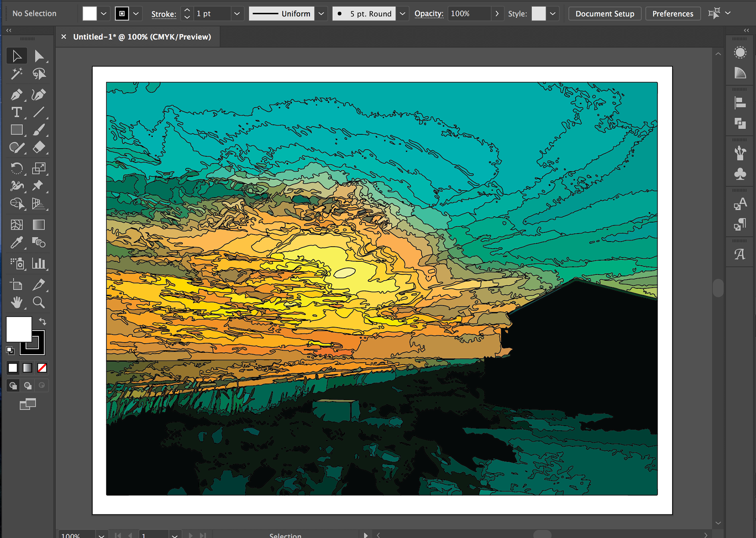Screen dimensions: 756x538
Task: Select the Rotate tool
Action: 17,168
